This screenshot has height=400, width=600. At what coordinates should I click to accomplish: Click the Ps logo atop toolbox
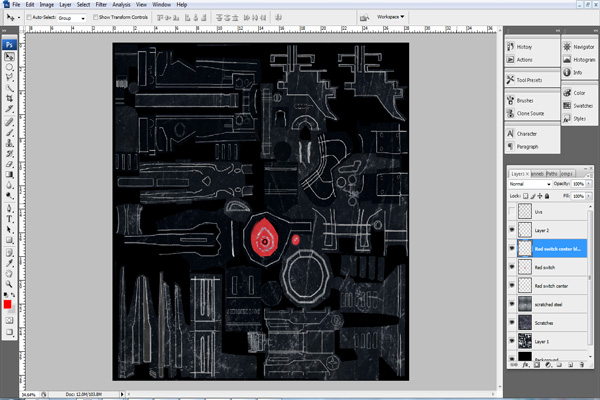click(x=9, y=44)
